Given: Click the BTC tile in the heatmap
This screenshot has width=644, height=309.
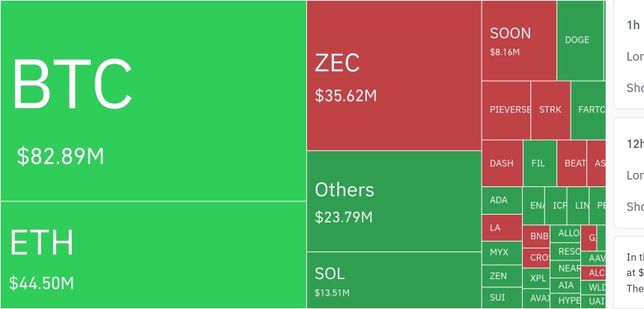Looking at the screenshot, I should [153, 101].
